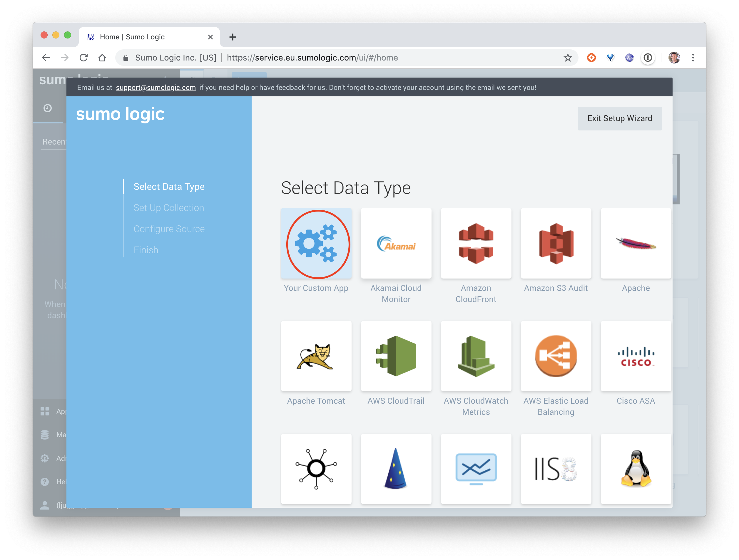Choose the AWS CloudWatch Metrics icon
Screen dimensions: 739x560
[x=476, y=356]
